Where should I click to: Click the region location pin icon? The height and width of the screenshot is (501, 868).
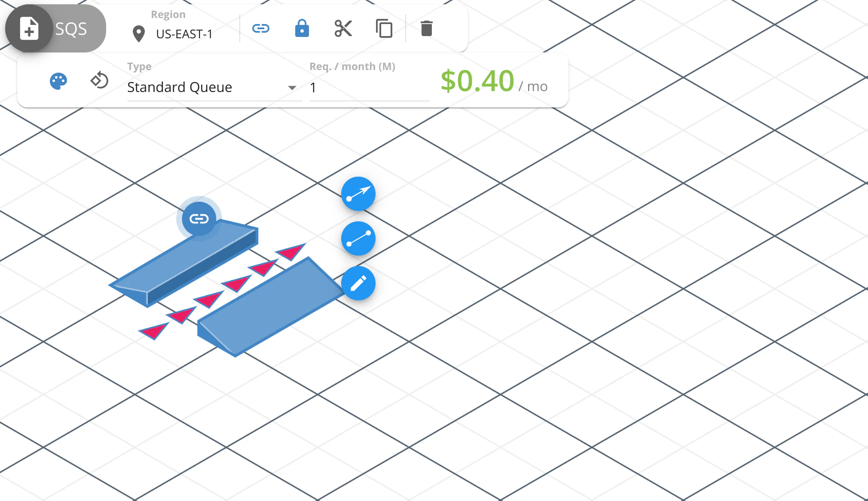138,34
